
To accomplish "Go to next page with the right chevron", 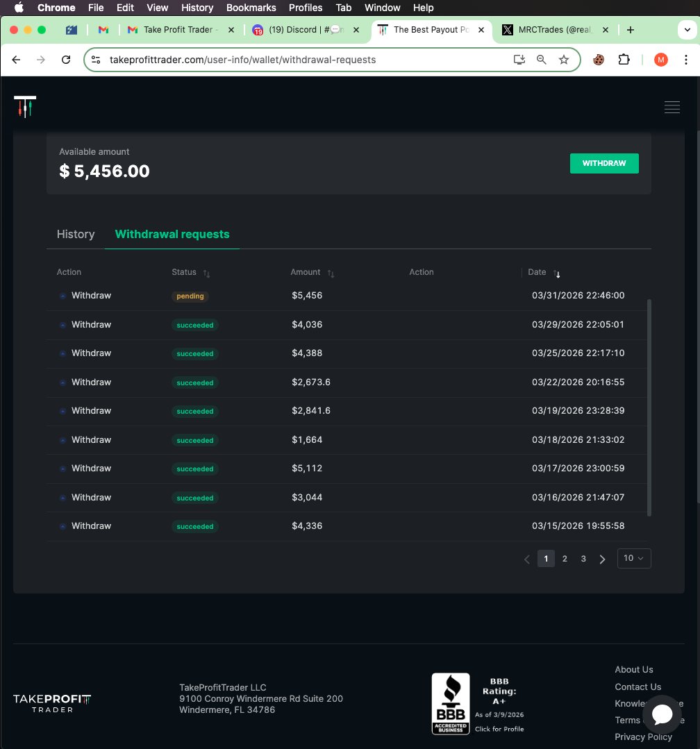I will (601, 558).
